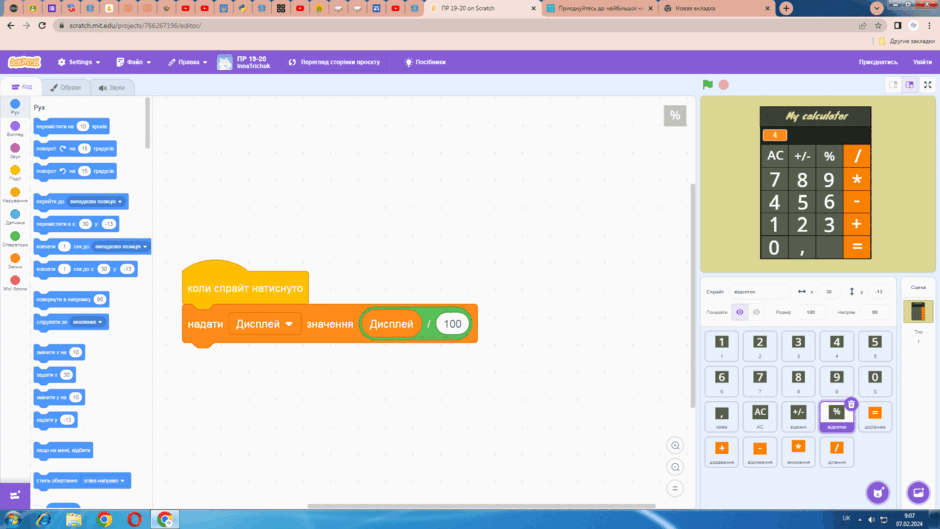Image resolution: width=940 pixels, height=529 pixels.
Task: Expand the Файл menu
Action: [x=134, y=62]
